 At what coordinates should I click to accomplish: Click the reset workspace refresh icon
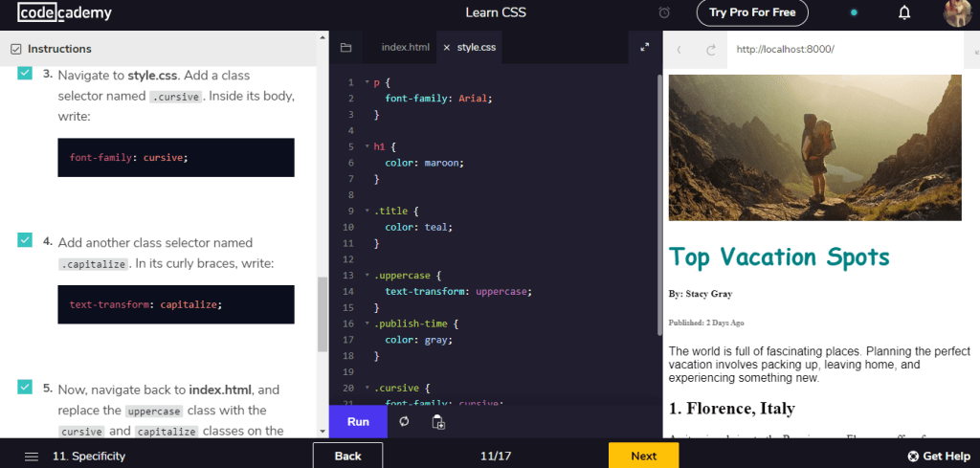point(404,422)
